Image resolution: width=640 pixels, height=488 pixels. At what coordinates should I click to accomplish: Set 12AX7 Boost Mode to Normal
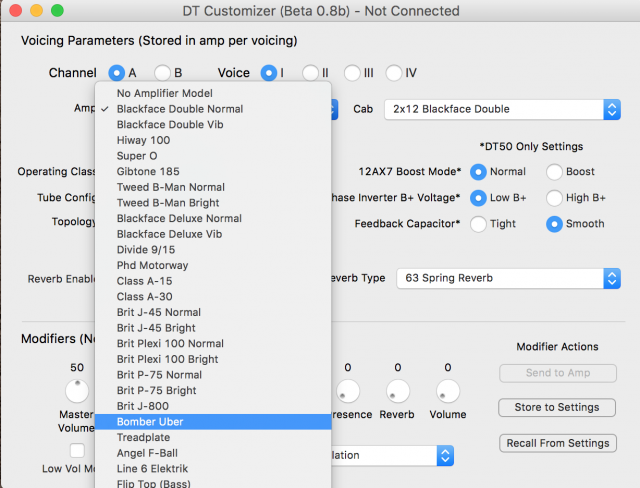pyautogui.click(x=478, y=172)
